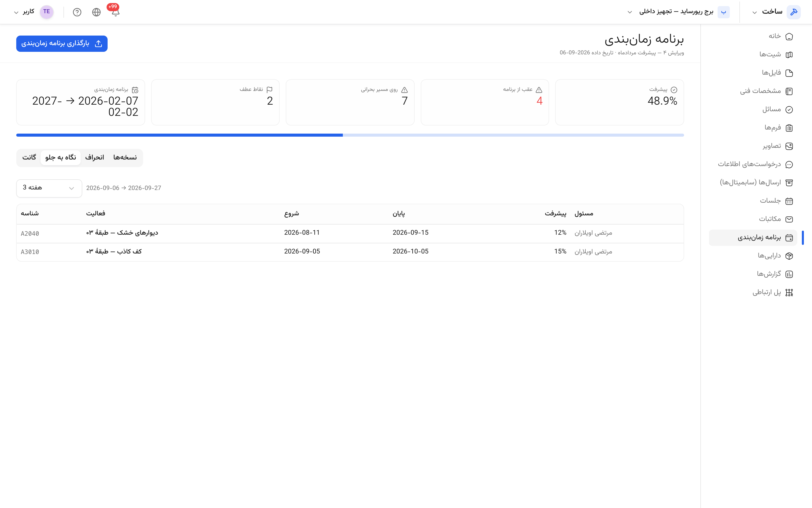
Task: Click the خانه home icon in sidebar
Action: (789, 36)
